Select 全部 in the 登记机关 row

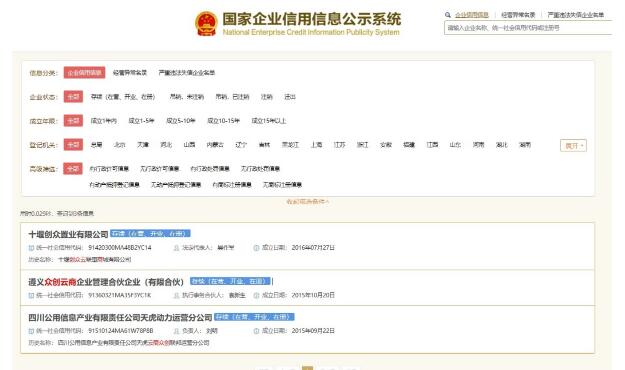click(73, 145)
